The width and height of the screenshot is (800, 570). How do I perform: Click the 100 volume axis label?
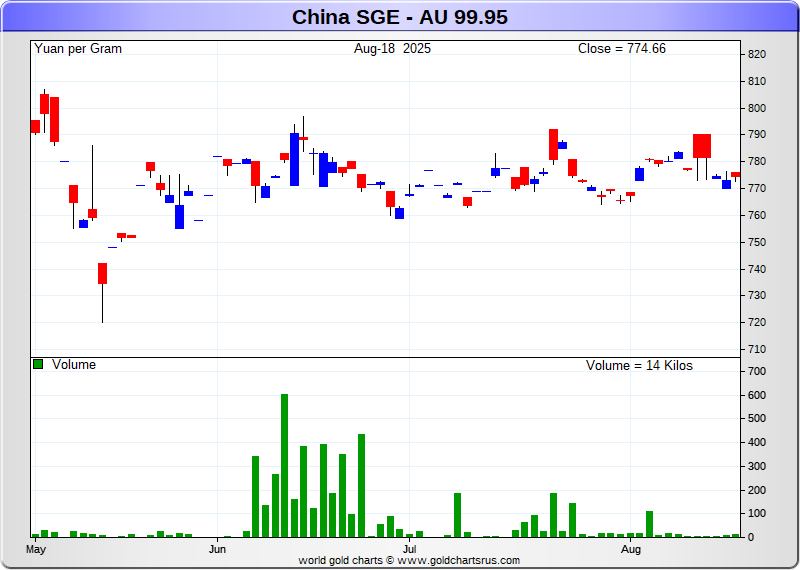point(757,513)
